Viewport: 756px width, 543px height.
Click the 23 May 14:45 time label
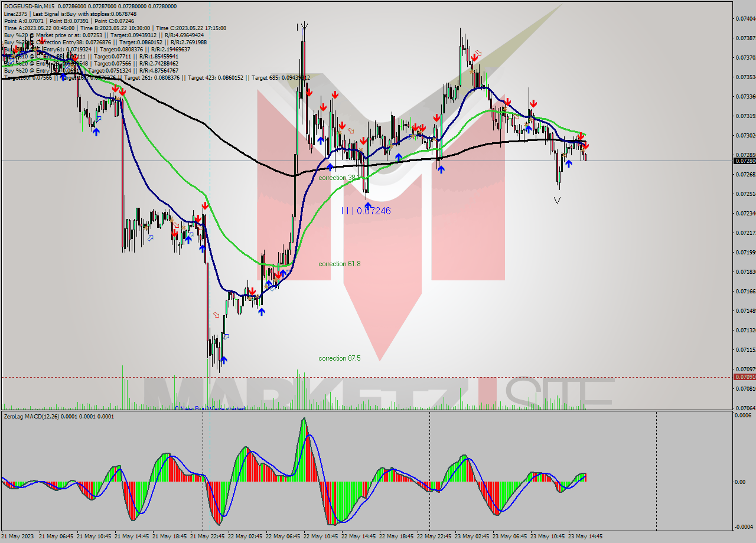585,537
